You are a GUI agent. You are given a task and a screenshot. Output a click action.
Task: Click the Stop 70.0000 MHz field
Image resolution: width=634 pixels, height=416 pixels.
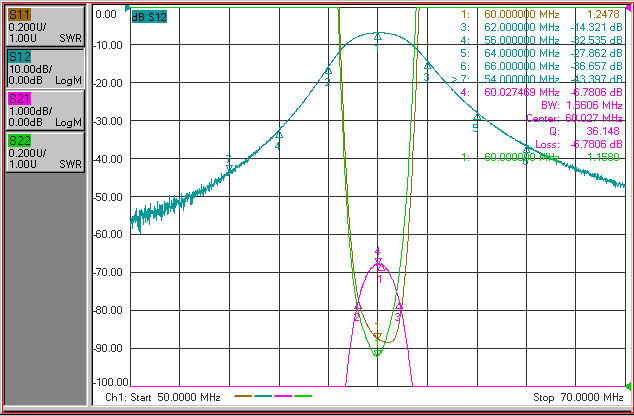578,397
